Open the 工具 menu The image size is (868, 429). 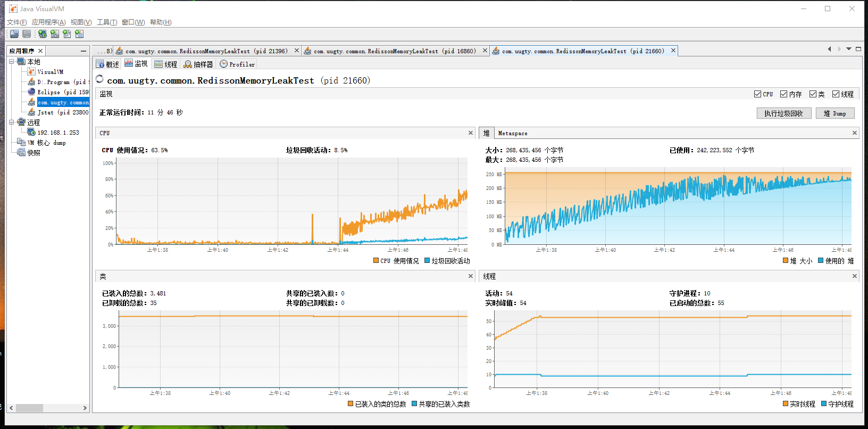tap(107, 22)
